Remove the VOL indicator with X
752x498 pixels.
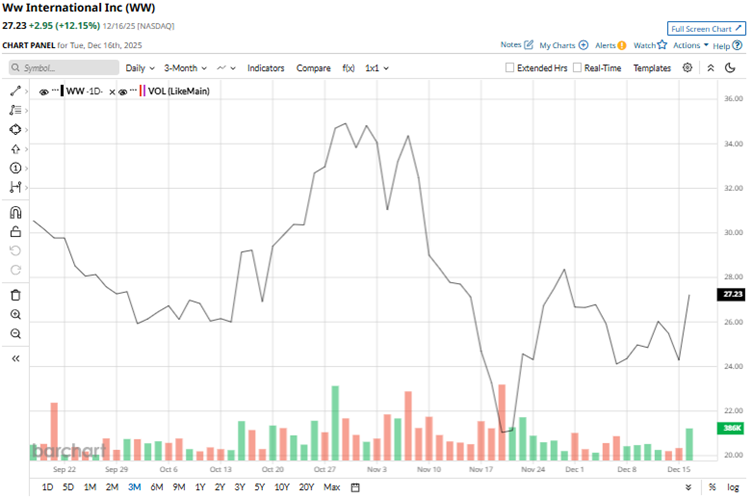(x=112, y=92)
